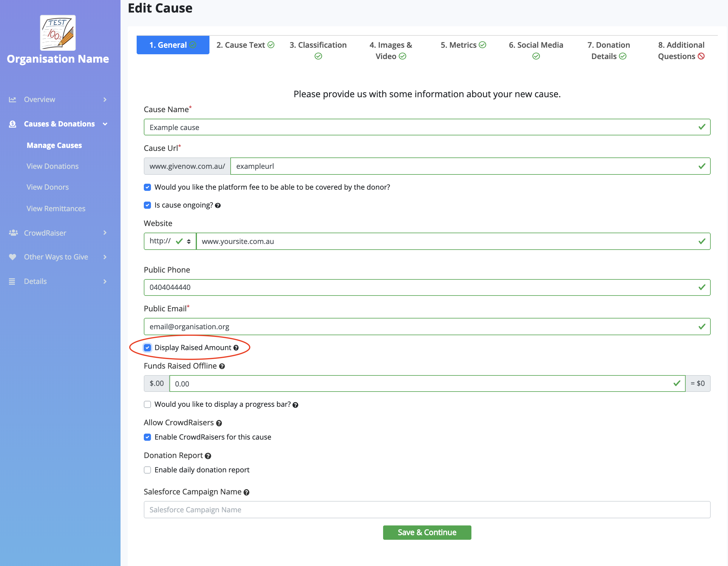Enable the display a progress bar checkbox

[147, 404]
